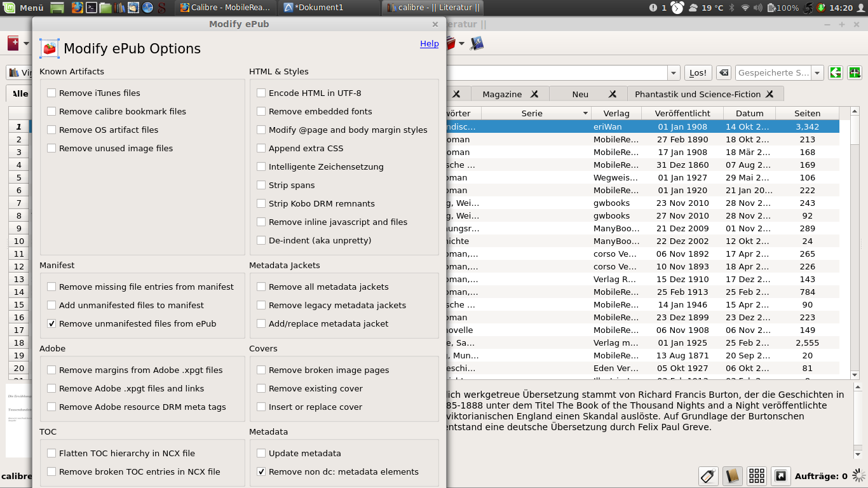868x488 pixels.
Task: Open the add-books dropdown arrow in calibre
Action: coord(27,43)
